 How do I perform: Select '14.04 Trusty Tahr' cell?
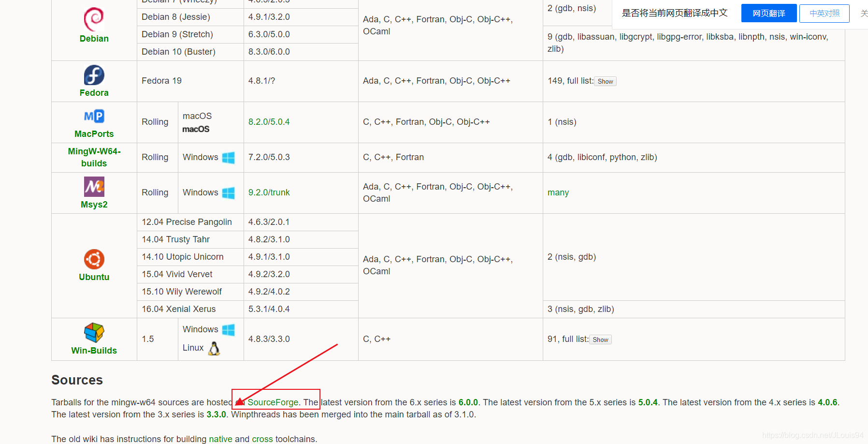pyautogui.click(x=190, y=240)
